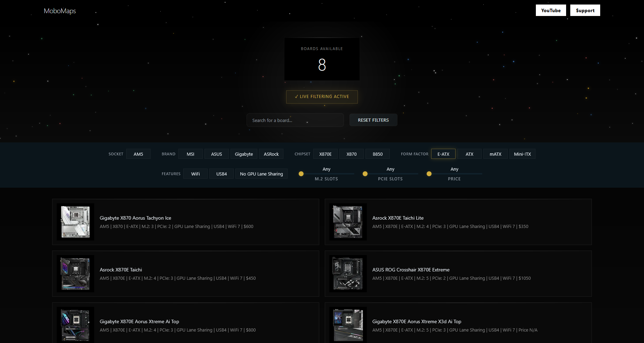Select the Asrock X870E Taichi Lite title
Screen dimensions: 644x343
(x=398, y=218)
